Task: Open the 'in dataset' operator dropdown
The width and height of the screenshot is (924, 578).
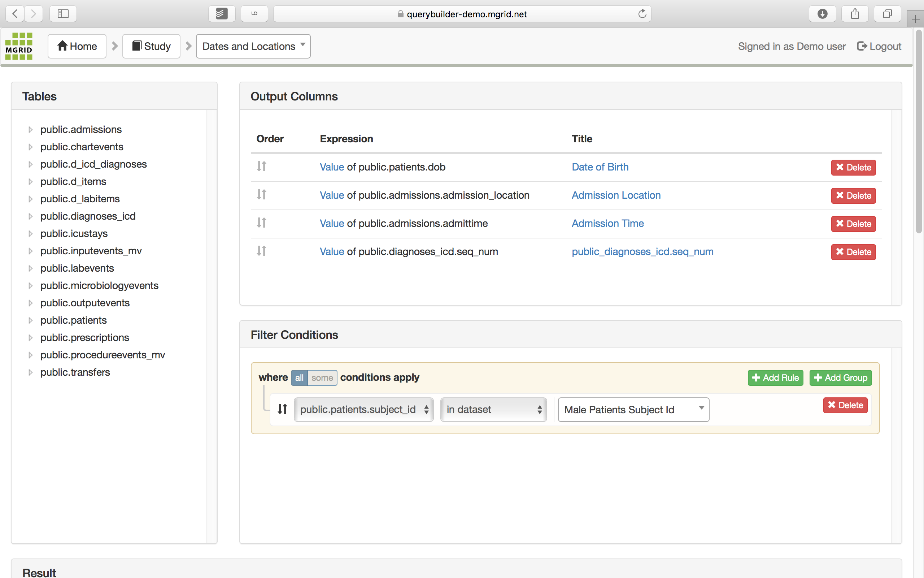Action: 493,409
